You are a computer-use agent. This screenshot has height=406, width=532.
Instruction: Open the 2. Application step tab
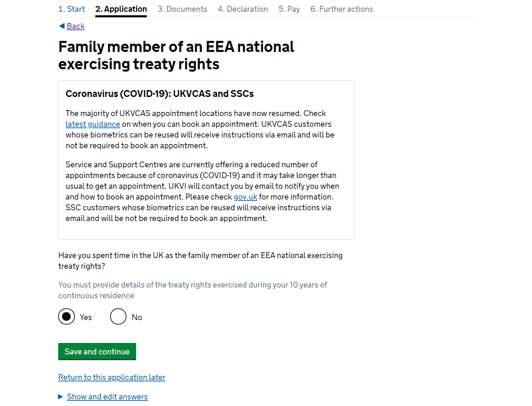point(121,9)
